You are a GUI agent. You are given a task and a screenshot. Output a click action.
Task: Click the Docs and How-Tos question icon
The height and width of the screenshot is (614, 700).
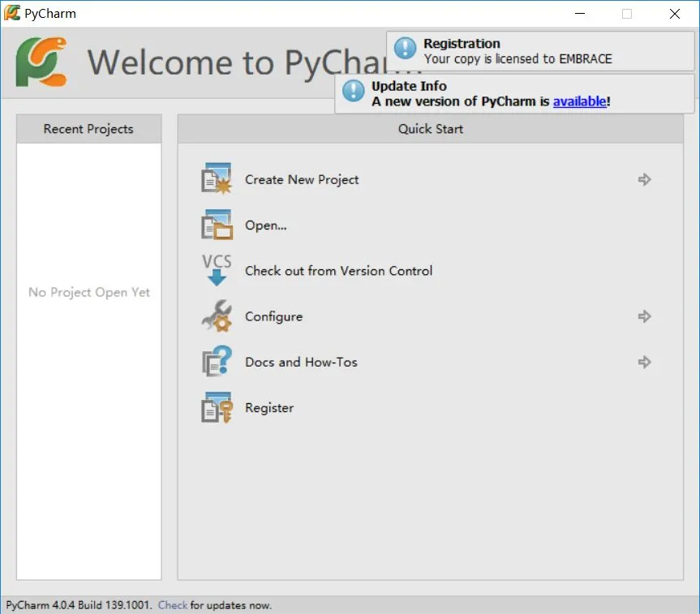(x=217, y=361)
